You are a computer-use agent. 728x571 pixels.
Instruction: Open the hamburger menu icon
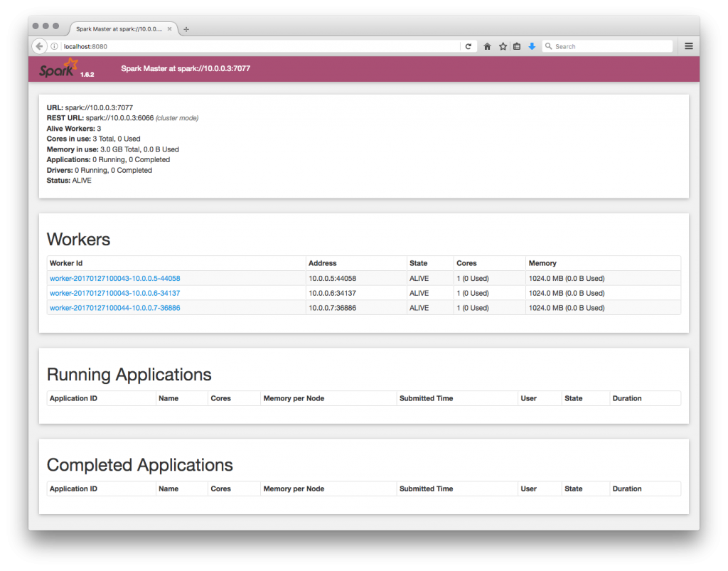689,46
